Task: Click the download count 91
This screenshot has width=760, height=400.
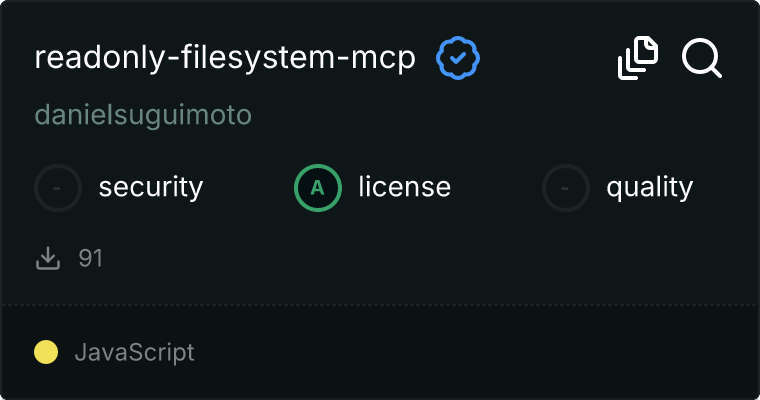Action: [91, 259]
